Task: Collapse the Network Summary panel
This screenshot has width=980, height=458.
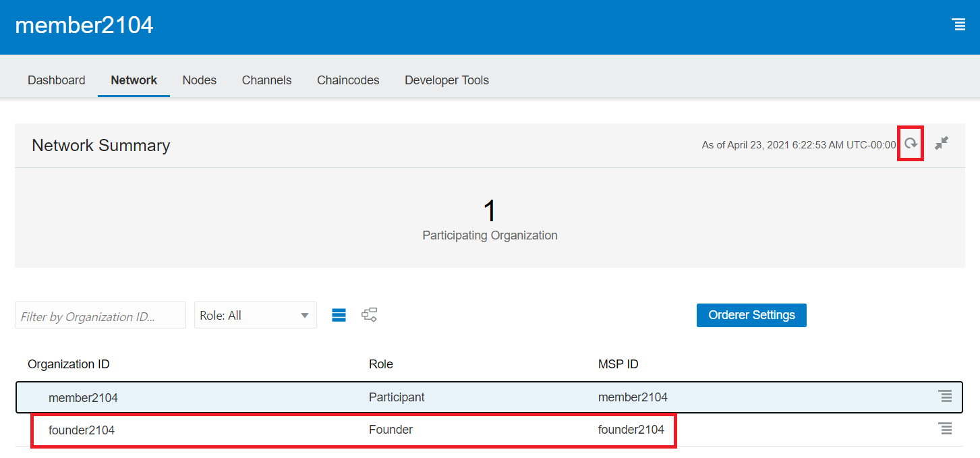Action: click(x=942, y=143)
